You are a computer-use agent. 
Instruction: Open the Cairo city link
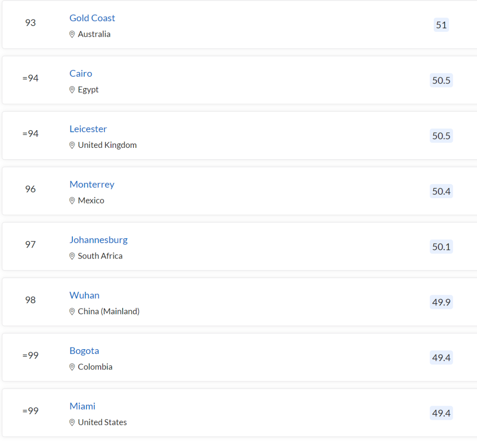pos(81,74)
